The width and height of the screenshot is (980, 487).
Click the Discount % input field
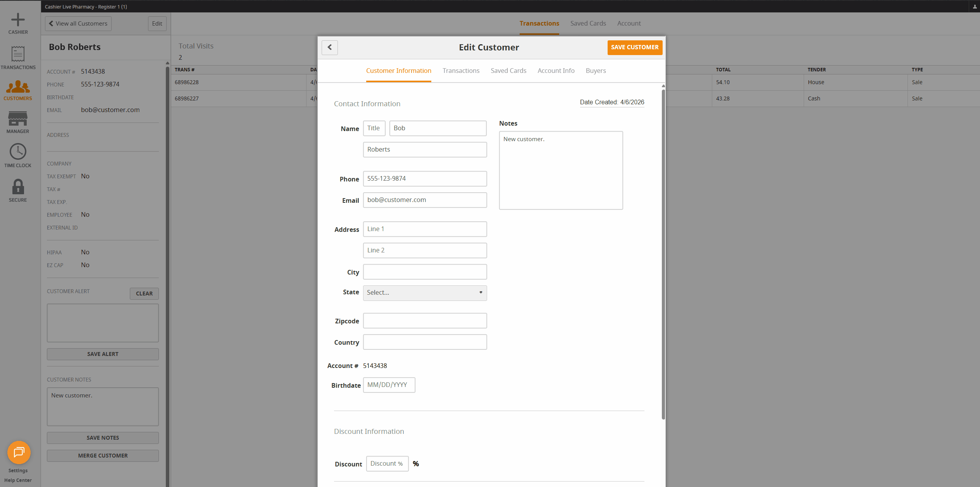387,464
